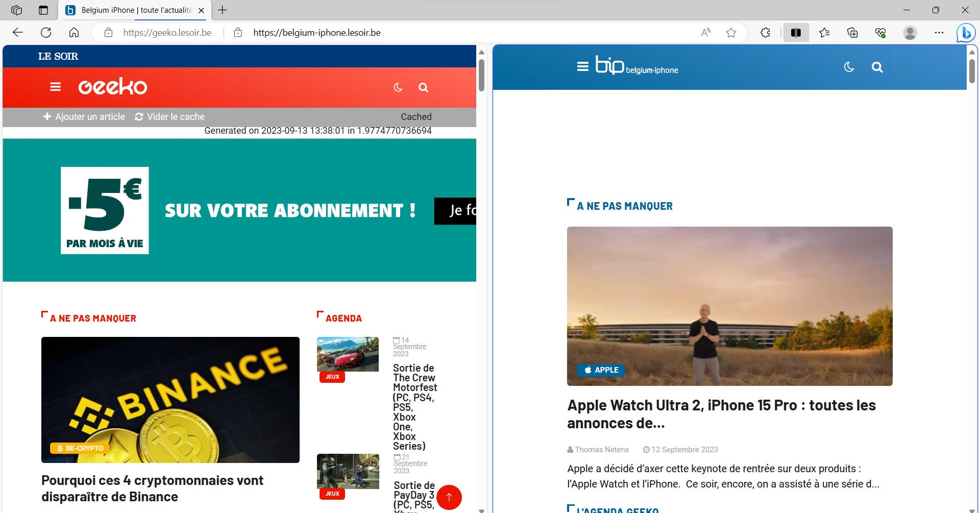
Task: Add page to favorites star
Action: point(731,33)
